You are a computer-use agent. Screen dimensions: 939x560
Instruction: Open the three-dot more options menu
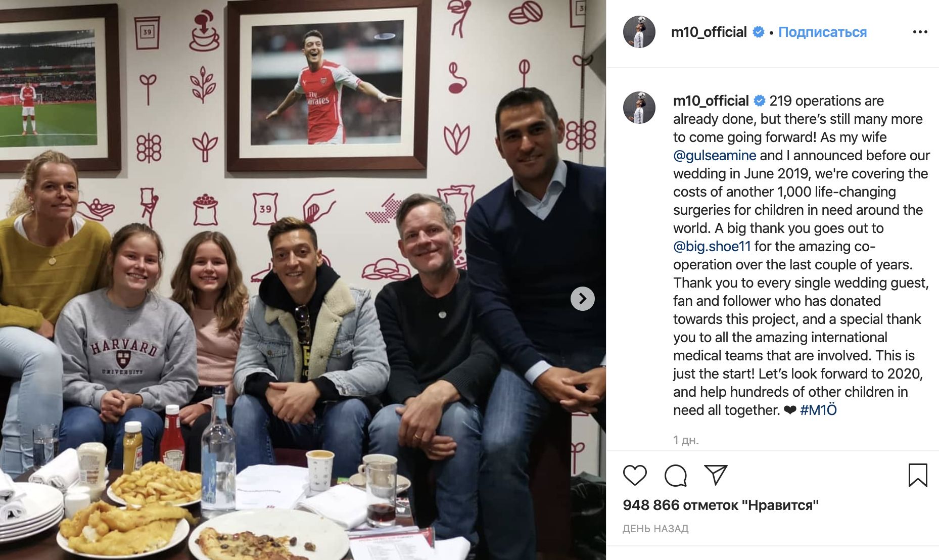coord(920,32)
